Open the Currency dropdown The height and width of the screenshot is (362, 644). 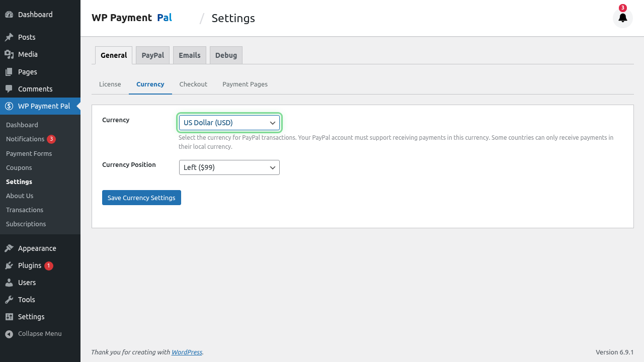pyautogui.click(x=229, y=123)
